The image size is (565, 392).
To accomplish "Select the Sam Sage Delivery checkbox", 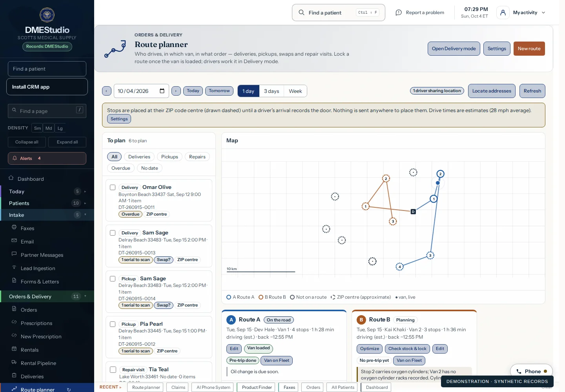I will 113,233.
